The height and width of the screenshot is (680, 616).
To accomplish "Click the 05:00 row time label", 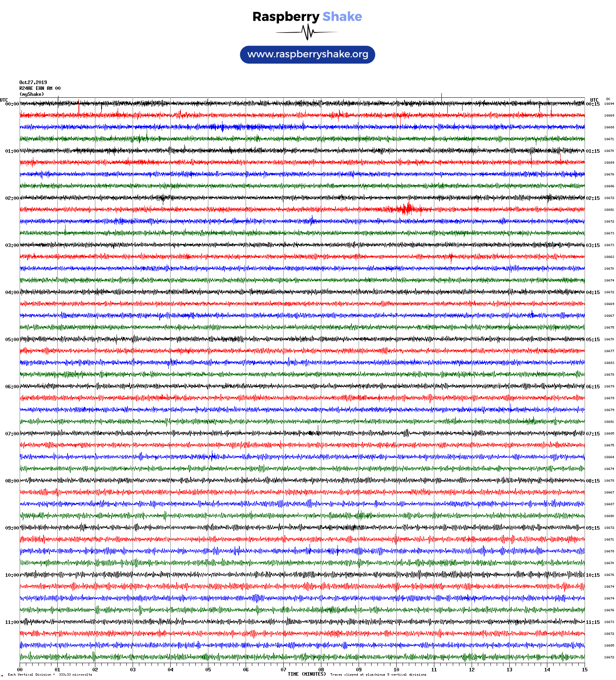I will pos(12,340).
